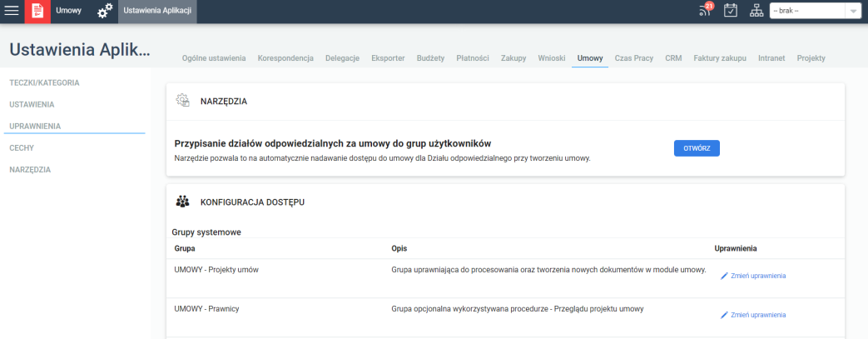
Task: Switch to Intranet tab
Action: (771, 58)
